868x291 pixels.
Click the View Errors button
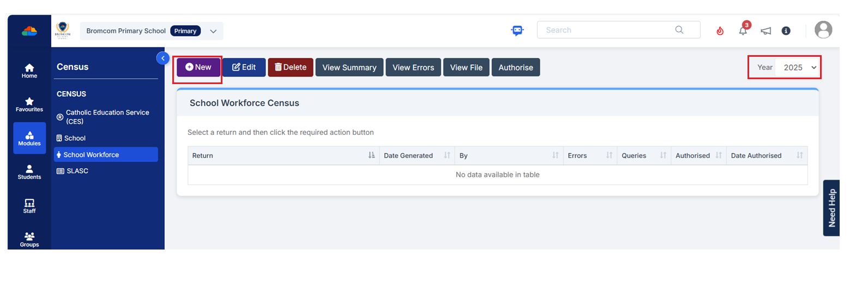pos(413,67)
